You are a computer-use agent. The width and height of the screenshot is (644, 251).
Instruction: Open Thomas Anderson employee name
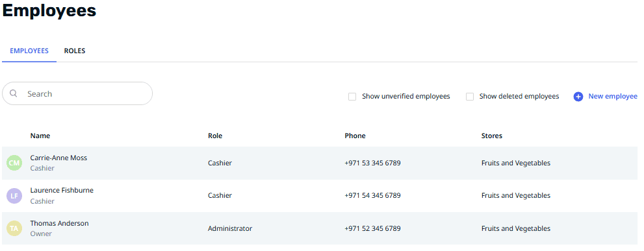point(60,224)
